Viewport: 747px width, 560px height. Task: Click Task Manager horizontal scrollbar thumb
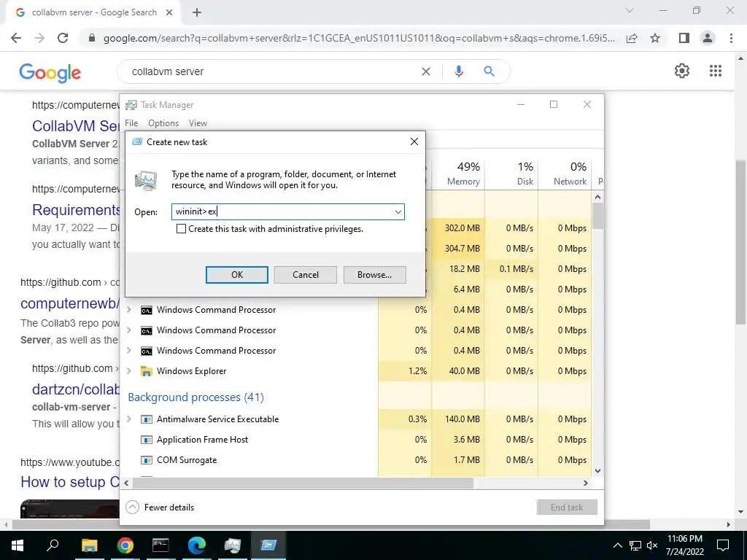point(303,483)
